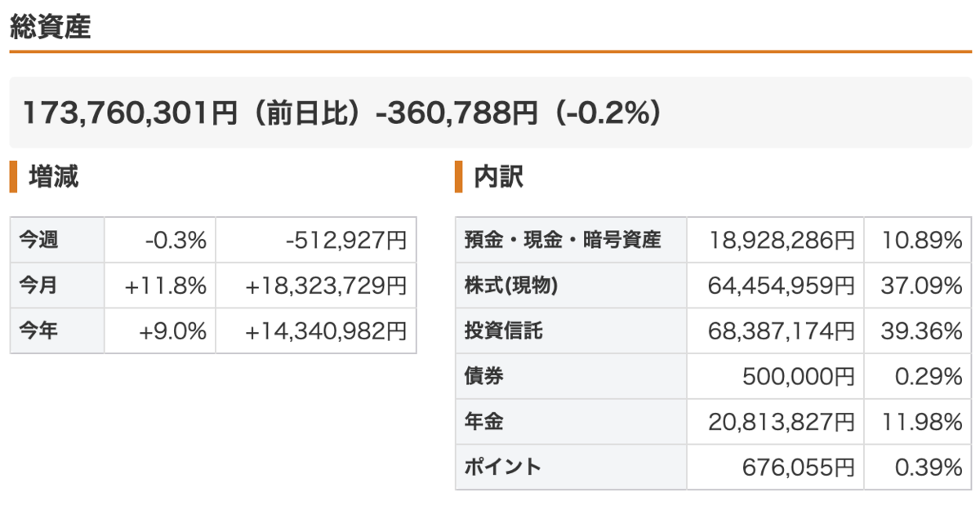Open the 内訳 section heading
The height and width of the screenshot is (514, 980).
[499, 176]
